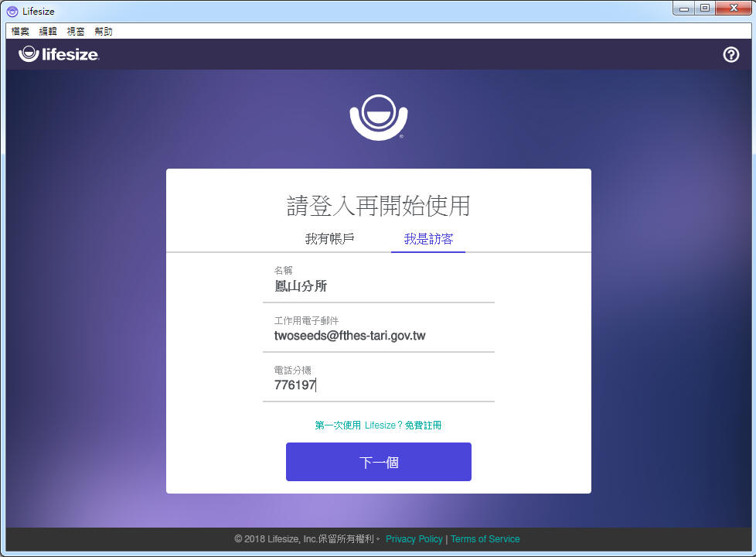
Task: Minimize the Lifesize window
Action: coord(683,9)
